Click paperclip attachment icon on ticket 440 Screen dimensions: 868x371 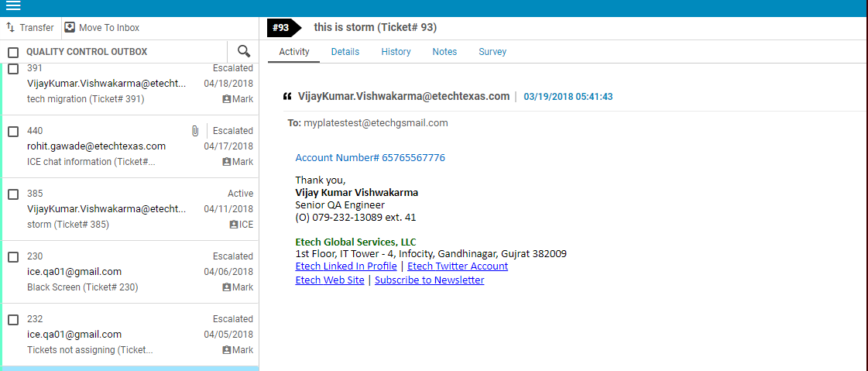(x=195, y=131)
